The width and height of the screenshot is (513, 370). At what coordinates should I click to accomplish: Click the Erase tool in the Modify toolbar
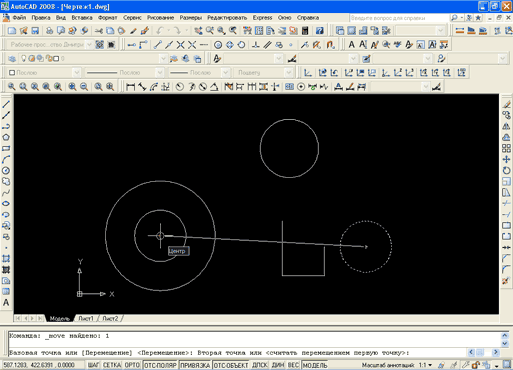point(506,104)
